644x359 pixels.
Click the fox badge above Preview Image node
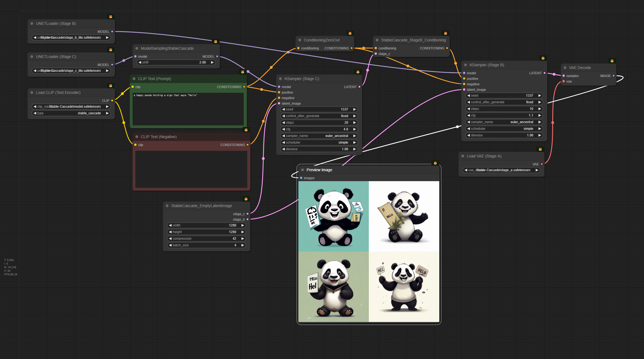pos(435,163)
